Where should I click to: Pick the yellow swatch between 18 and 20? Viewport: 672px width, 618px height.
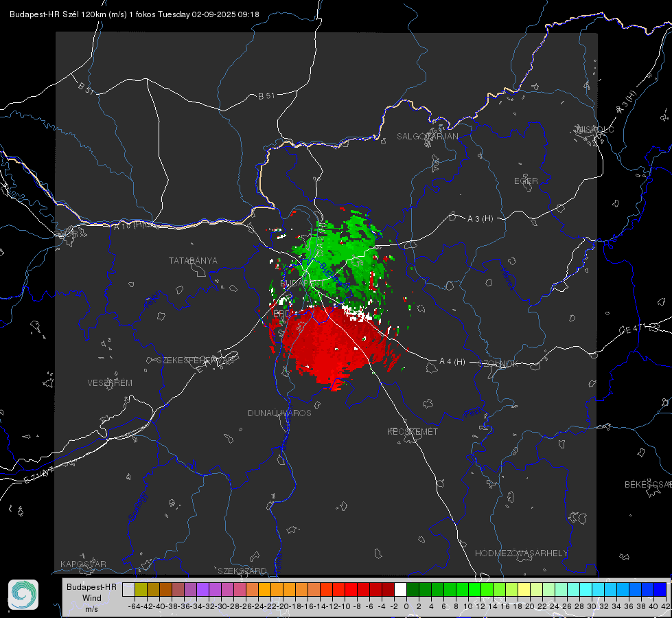point(524,589)
